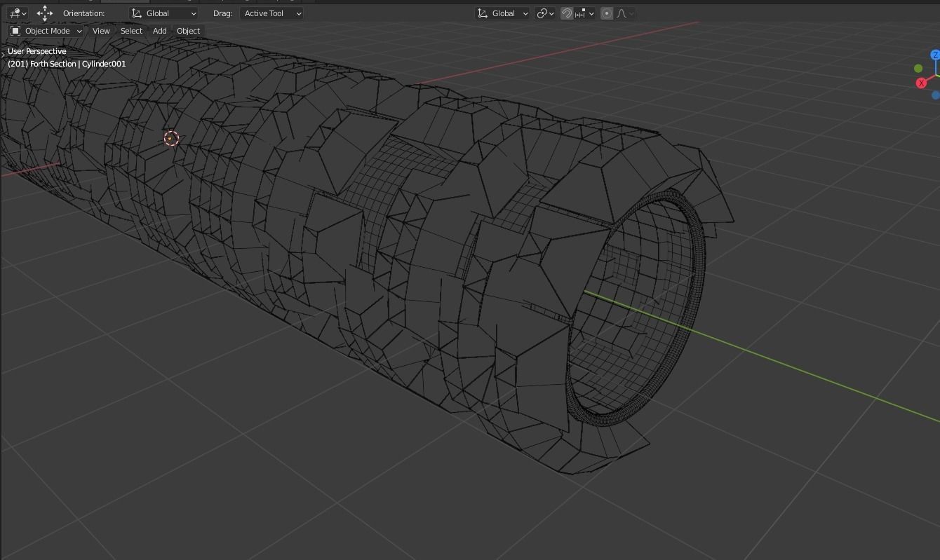Screen dimensions: 940x560
Task: Open the Orientation Global dropdown
Action: coord(163,13)
